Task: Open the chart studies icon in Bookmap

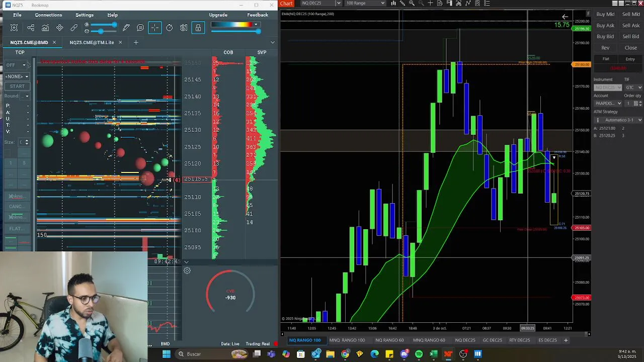Action: [x=45, y=28]
